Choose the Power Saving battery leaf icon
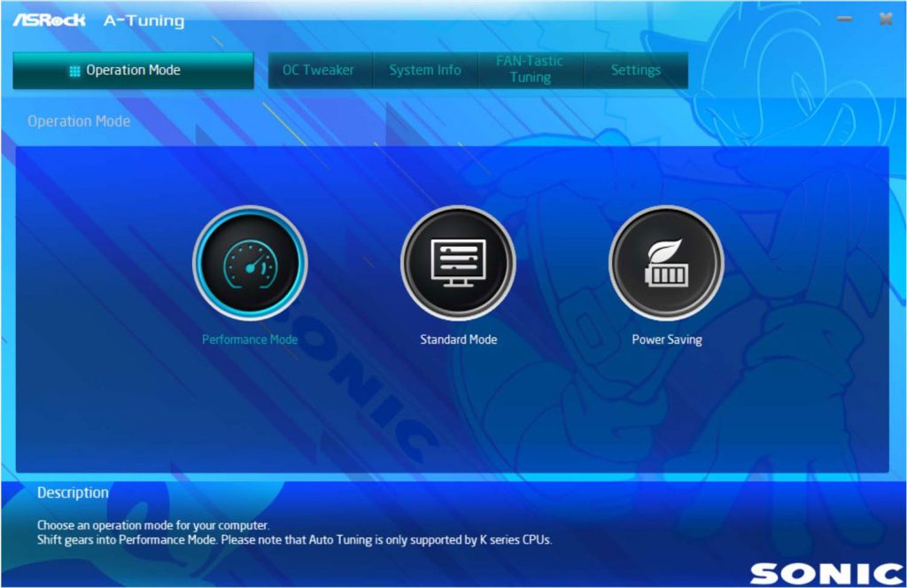The width and height of the screenshot is (907, 588). point(666,263)
